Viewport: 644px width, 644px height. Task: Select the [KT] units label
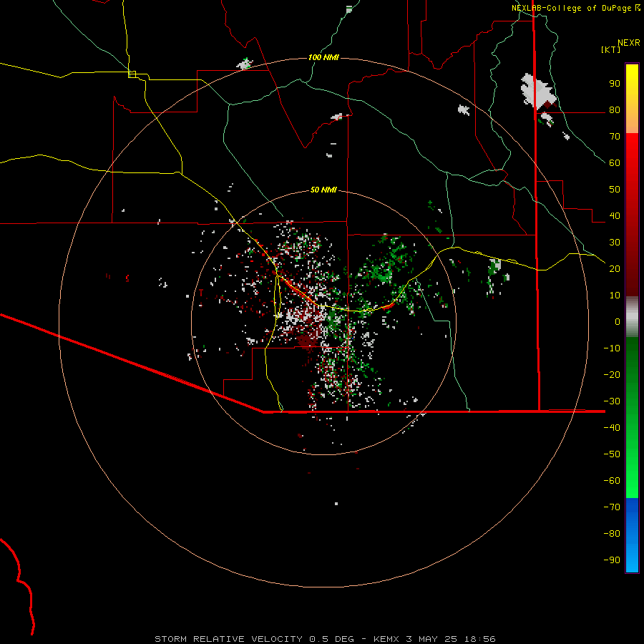tap(611, 49)
